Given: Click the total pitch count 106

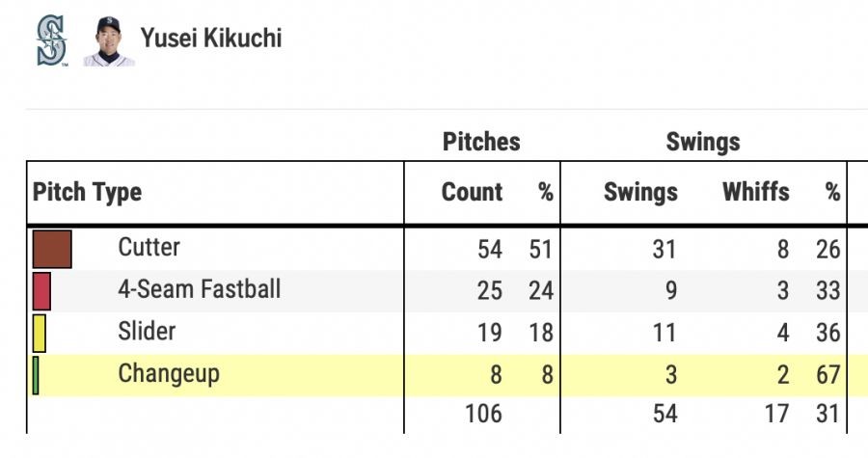Looking at the screenshot, I should [x=482, y=414].
